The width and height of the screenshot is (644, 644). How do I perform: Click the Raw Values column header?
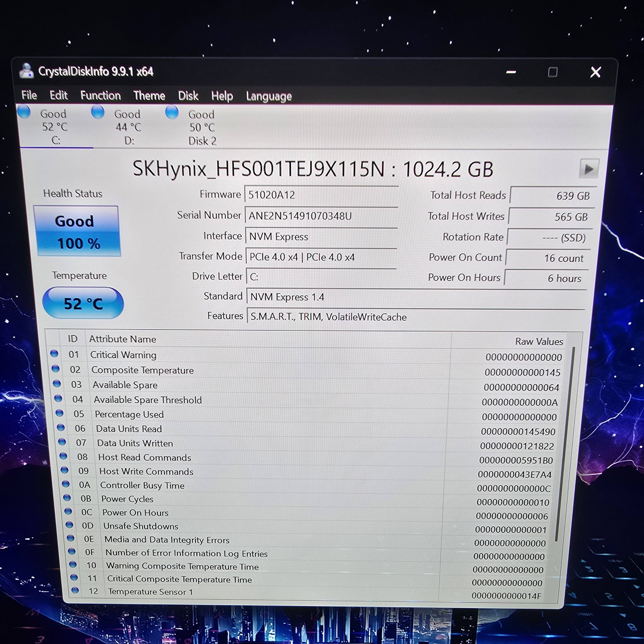coord(539,341)
